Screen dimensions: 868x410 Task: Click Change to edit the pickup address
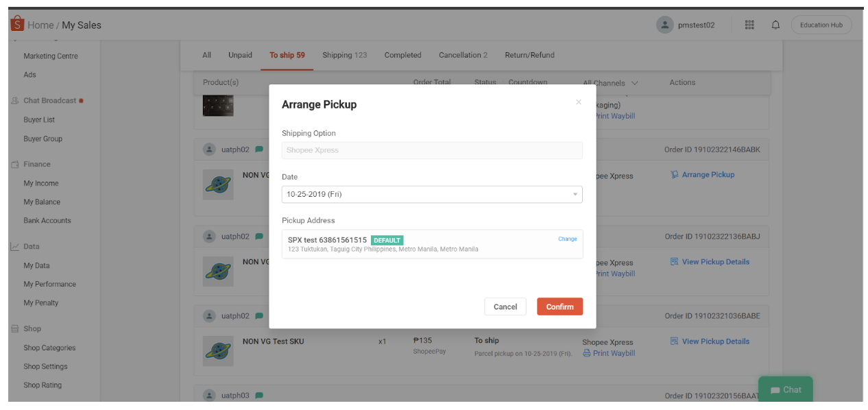[x=567, y=239]
